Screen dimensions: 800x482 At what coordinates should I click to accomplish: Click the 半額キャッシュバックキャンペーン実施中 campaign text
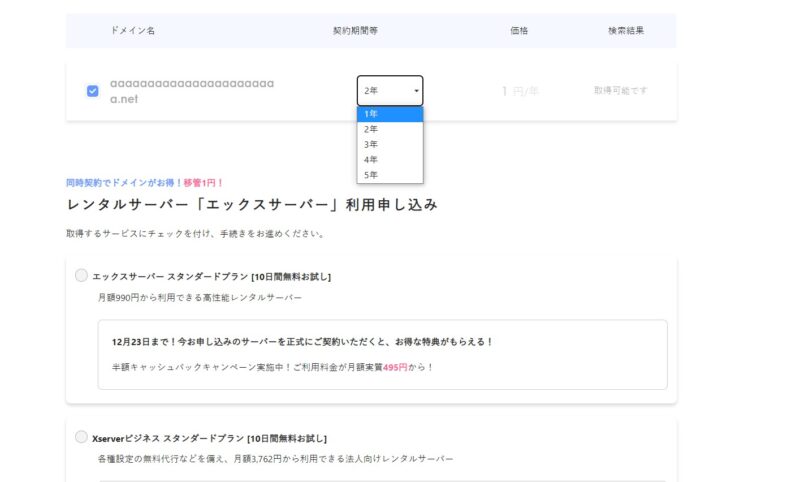(x=272, y=367)
